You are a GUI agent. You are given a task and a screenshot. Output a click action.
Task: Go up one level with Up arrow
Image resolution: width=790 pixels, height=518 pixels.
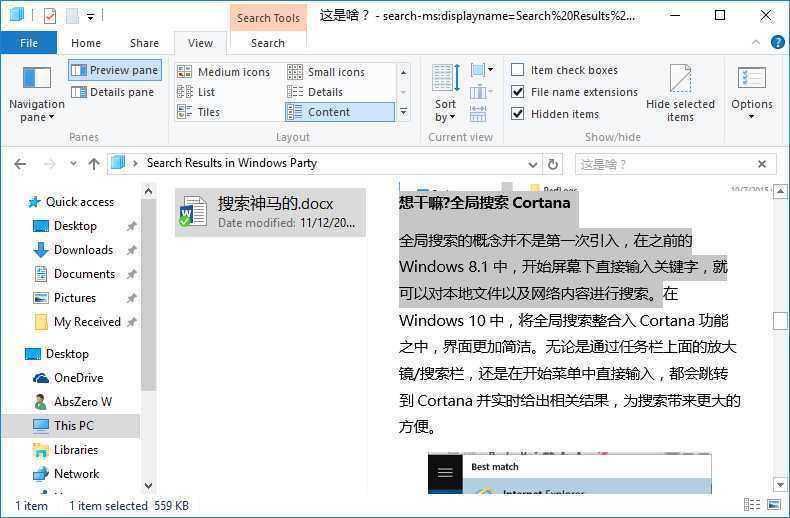94,164
